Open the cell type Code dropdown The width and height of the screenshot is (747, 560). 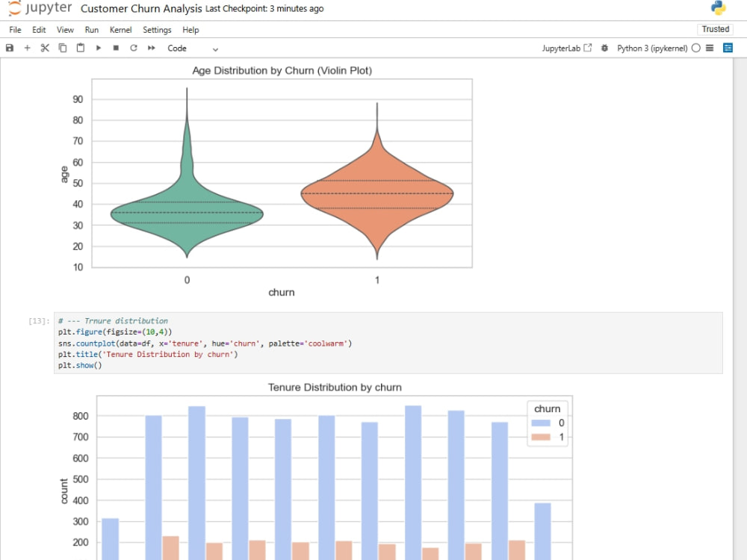click(x=193, y=49)
